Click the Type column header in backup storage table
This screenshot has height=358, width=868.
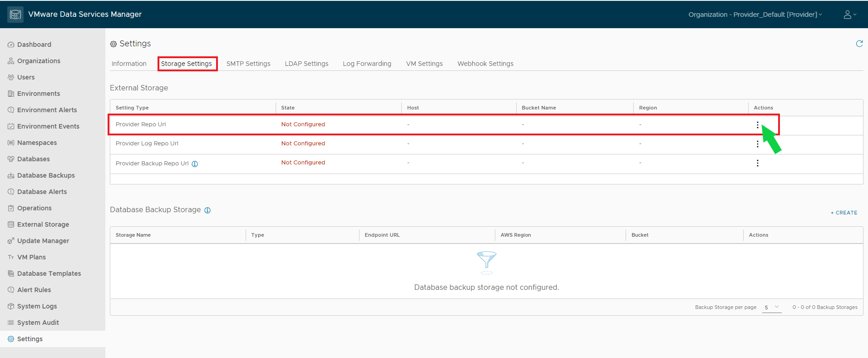[x=258, y=235]
